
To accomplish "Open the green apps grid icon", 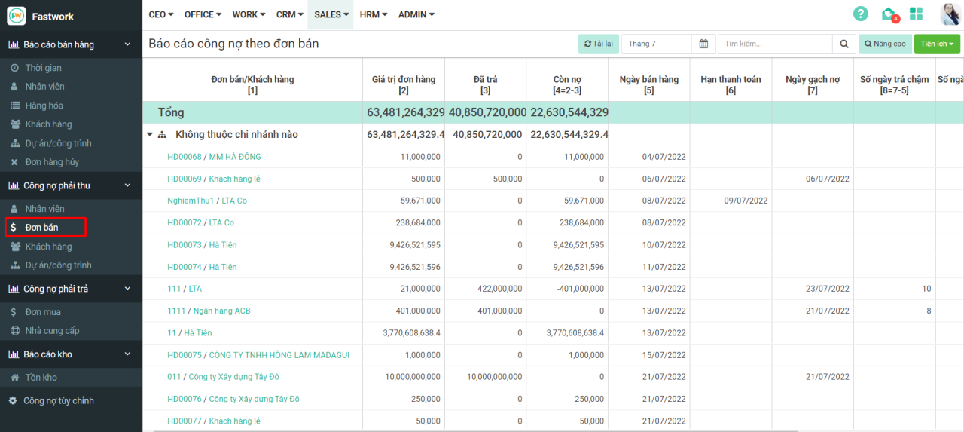I will click(916, 14).
